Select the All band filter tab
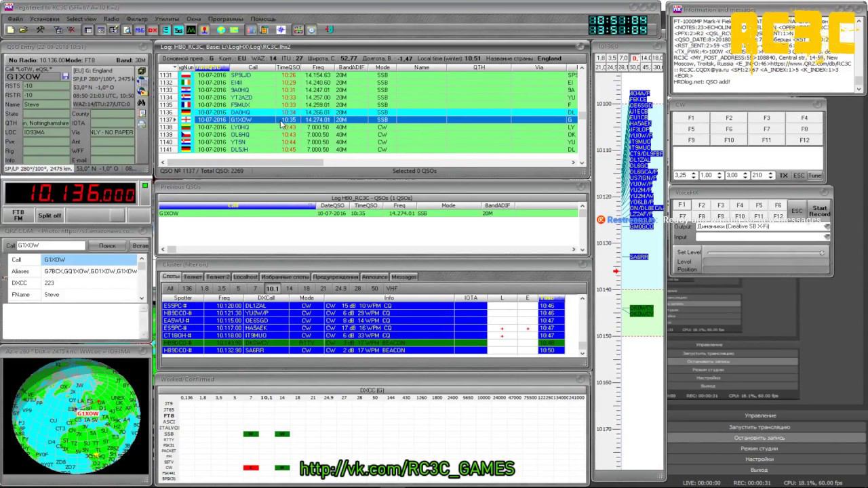The image size is (868, 488). [x=170, y=289]
